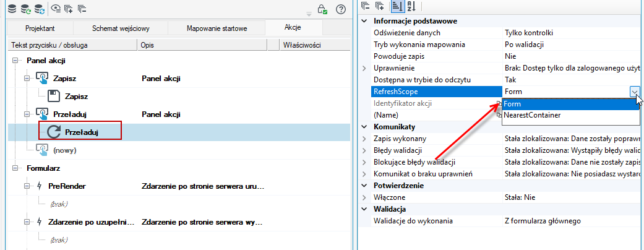
Task: Select the Akcje tab
Action: [293, 27]
